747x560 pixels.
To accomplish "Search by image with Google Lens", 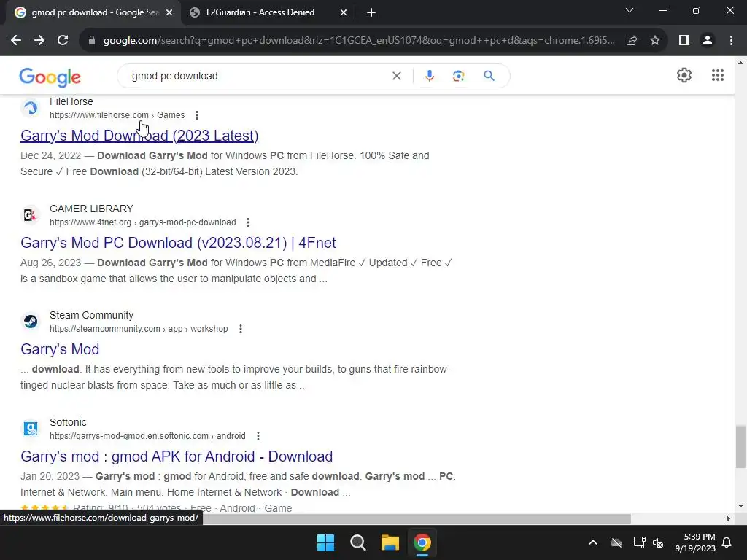I will (x=458, y=76).
